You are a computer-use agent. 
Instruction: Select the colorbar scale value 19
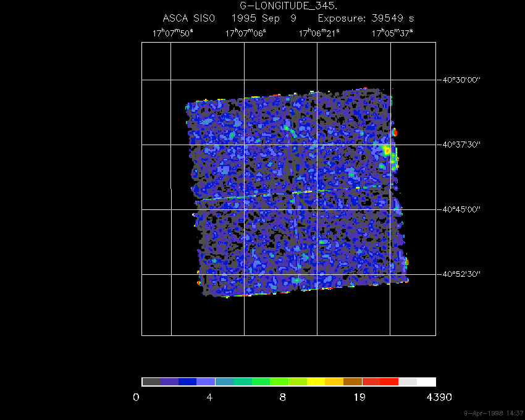[x=359, y=398]
